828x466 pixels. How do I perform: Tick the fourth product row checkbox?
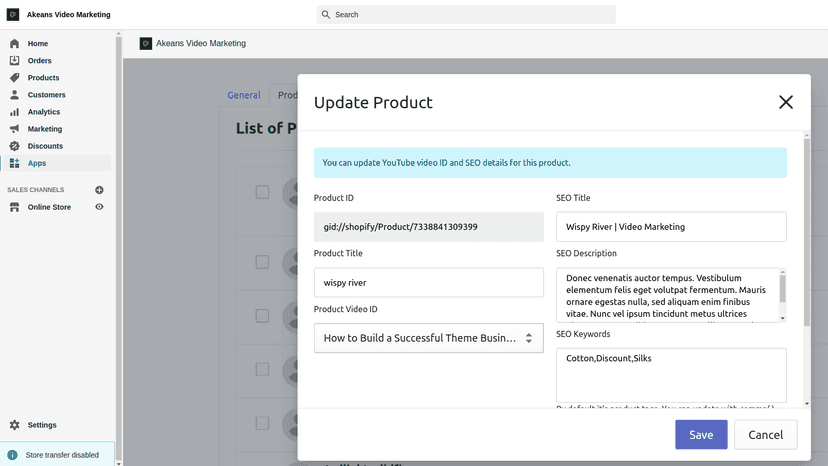pos(262,369)
